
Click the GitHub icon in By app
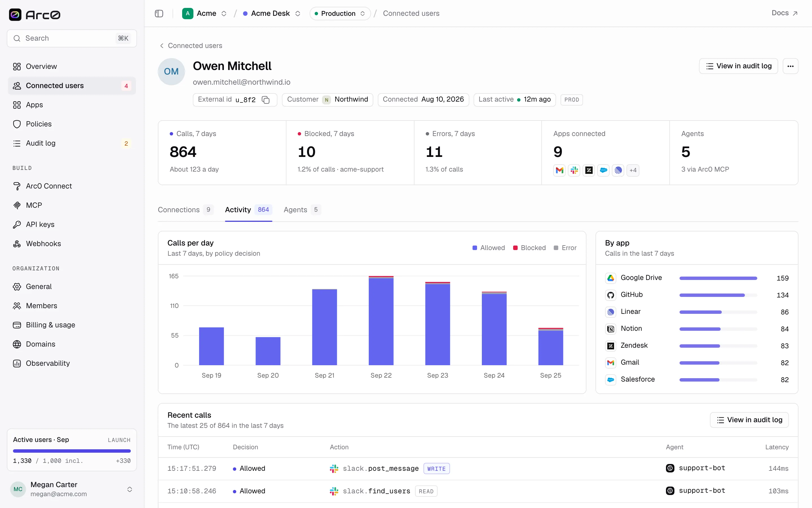[611, 295]
